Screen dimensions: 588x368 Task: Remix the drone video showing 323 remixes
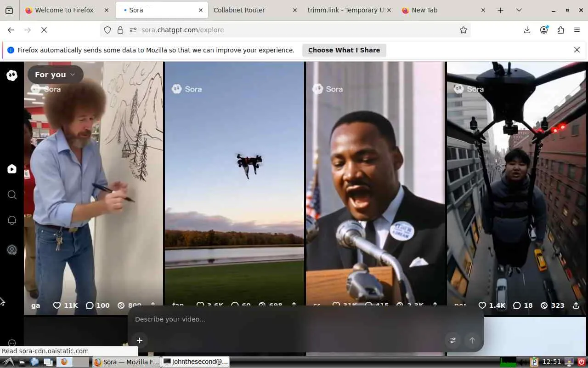553,305
